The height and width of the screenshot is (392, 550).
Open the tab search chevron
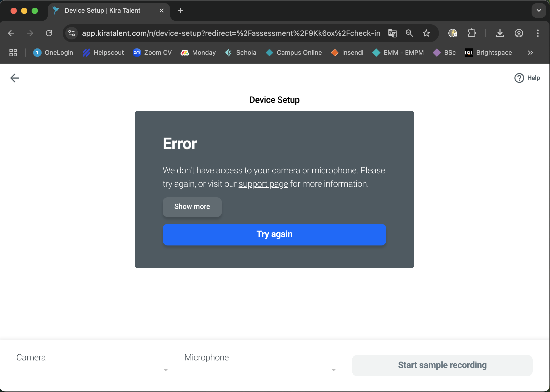[539, 11]
